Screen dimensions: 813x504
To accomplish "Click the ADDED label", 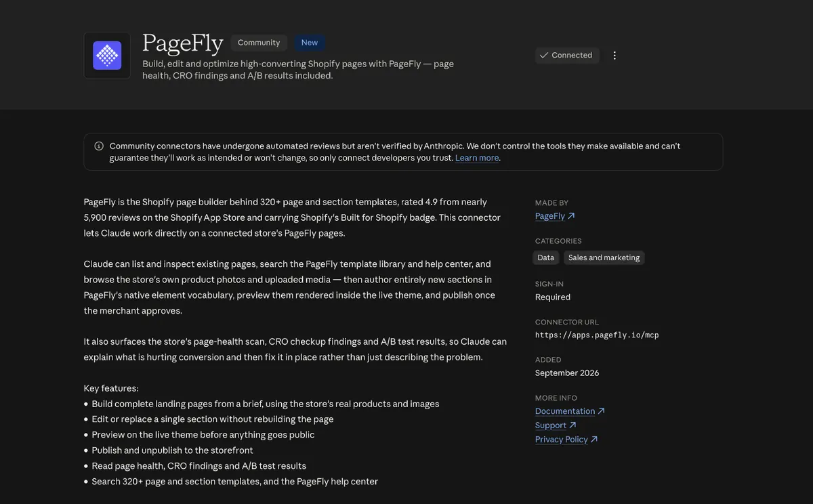I will 548,360.
